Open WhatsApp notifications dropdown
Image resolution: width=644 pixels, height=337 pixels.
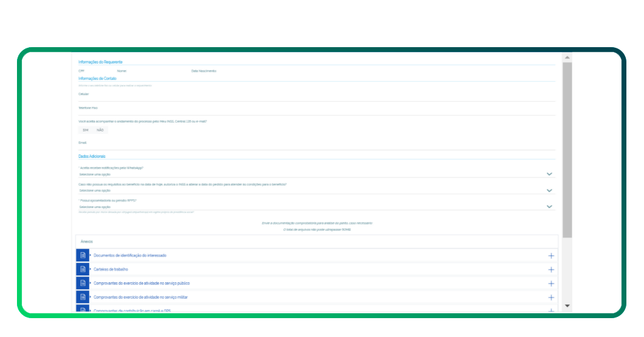coord(314,174)
